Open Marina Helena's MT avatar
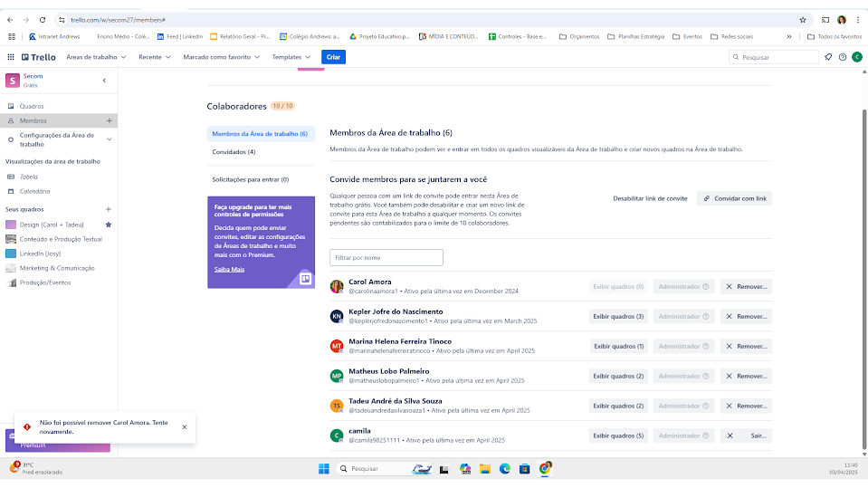Viewport: 868px width, 488px height. point(337,346)
